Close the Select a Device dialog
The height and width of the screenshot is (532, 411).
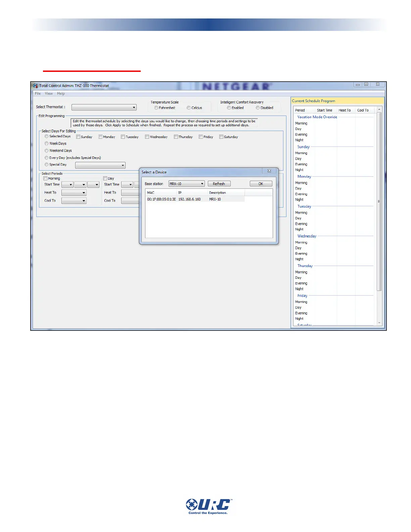pyautogui.click(x=269, y=171)
